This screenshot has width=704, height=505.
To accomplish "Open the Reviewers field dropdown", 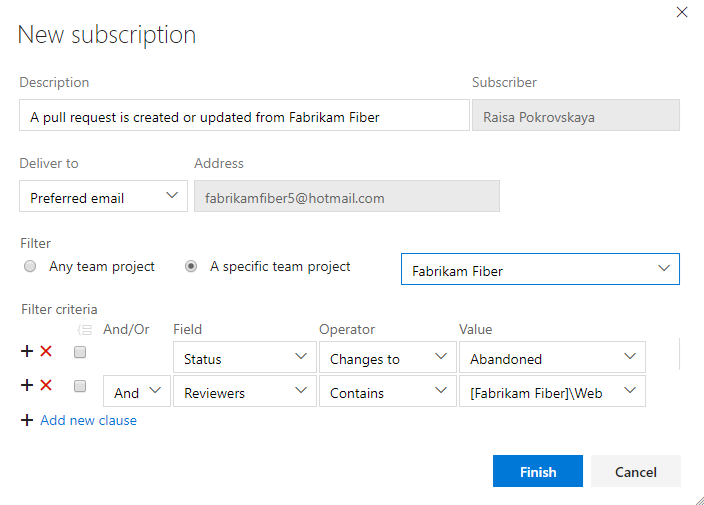I will coord(245,391).
